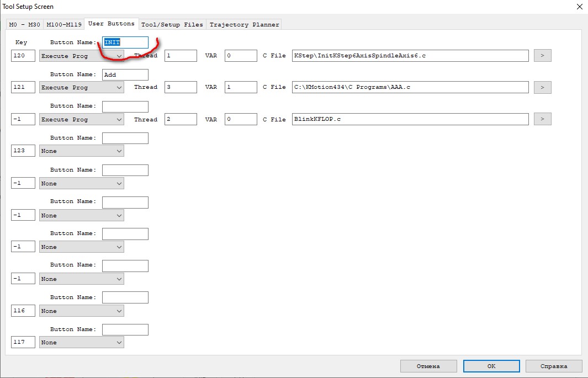Expand the None dropdown for key 117
Viewport: 588px width, 378px height.
tap(82, 342)
